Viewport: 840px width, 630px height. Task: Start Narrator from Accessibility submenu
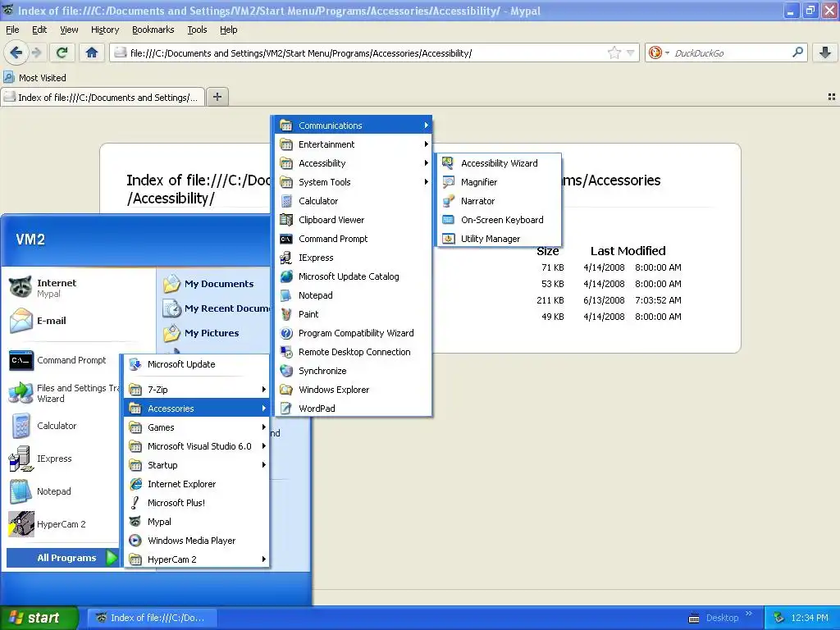point(500,201)
